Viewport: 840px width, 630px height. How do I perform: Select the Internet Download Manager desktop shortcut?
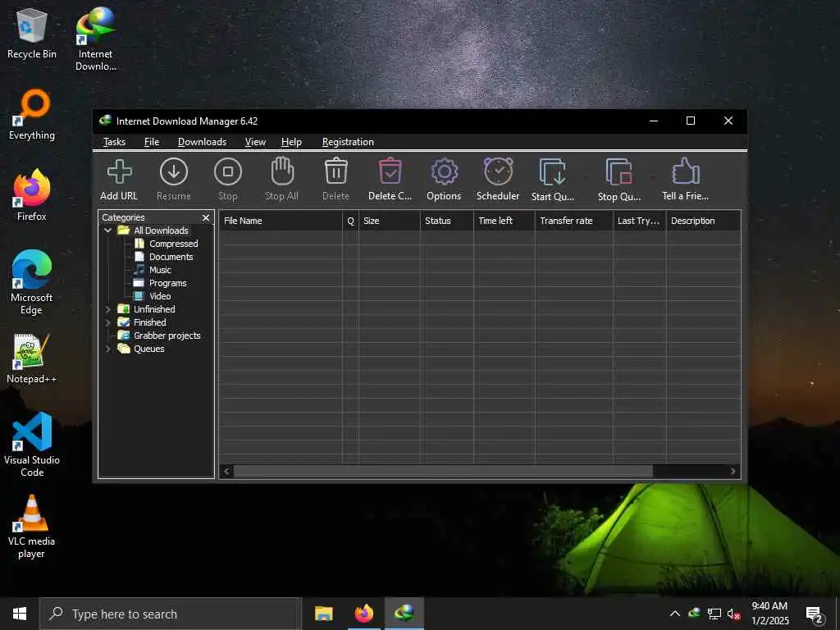pos(96,39)
